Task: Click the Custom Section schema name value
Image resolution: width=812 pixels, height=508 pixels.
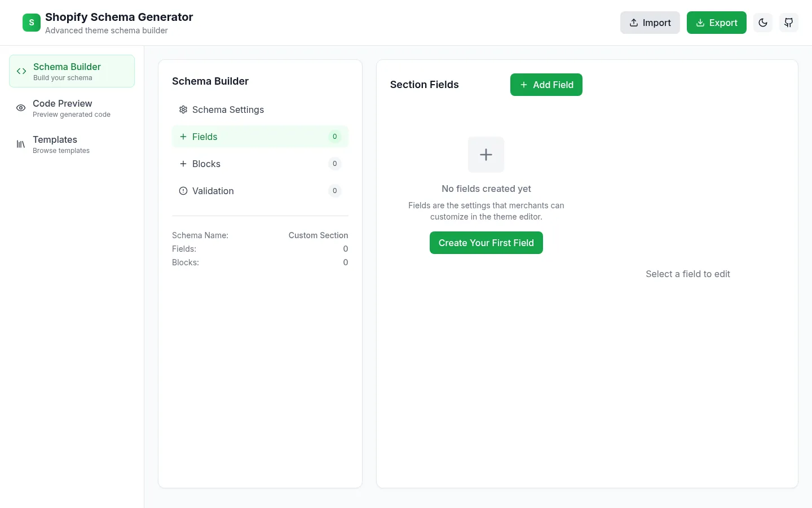Action: click(x=318, y=235)
